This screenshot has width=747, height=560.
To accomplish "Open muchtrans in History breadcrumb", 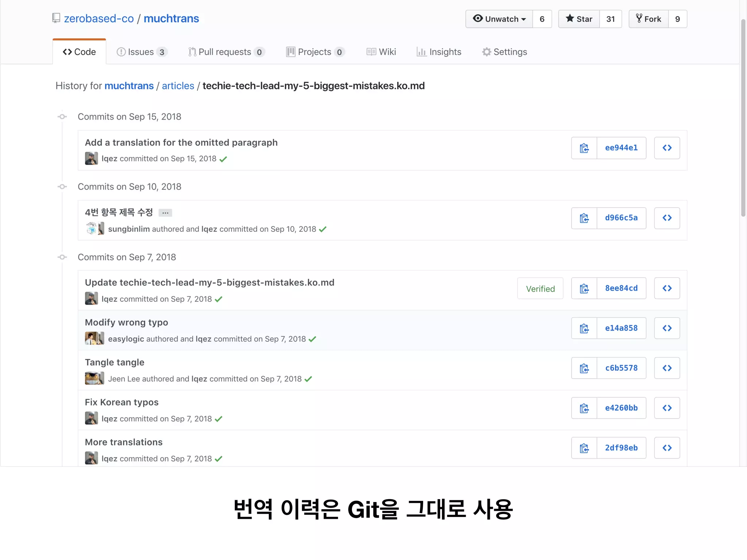I will (x=129, y=86).
